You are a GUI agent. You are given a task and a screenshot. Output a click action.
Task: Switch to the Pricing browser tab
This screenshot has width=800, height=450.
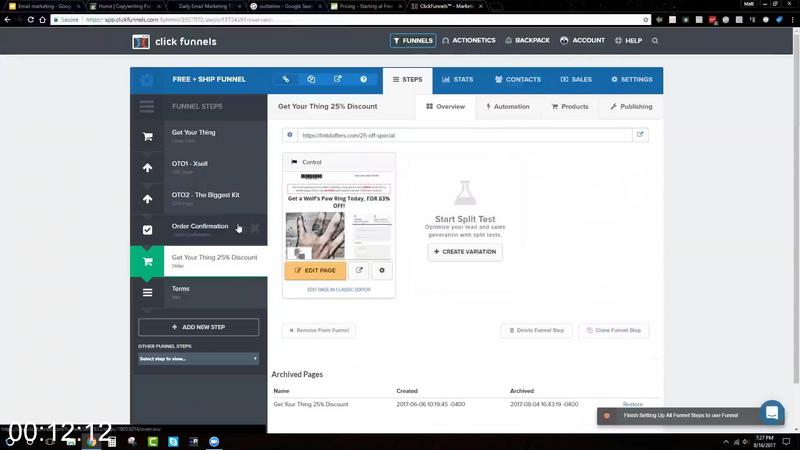click(367, 6)
